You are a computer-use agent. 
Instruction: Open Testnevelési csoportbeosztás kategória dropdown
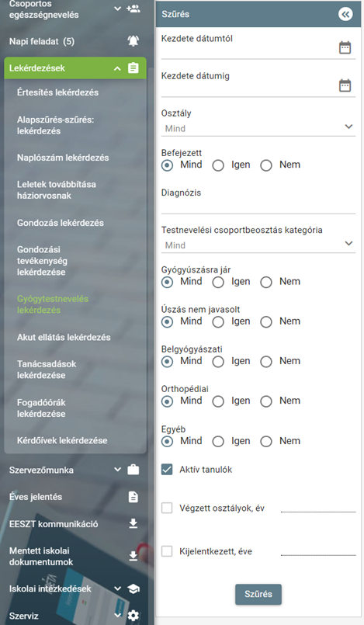tap(258, 245)
